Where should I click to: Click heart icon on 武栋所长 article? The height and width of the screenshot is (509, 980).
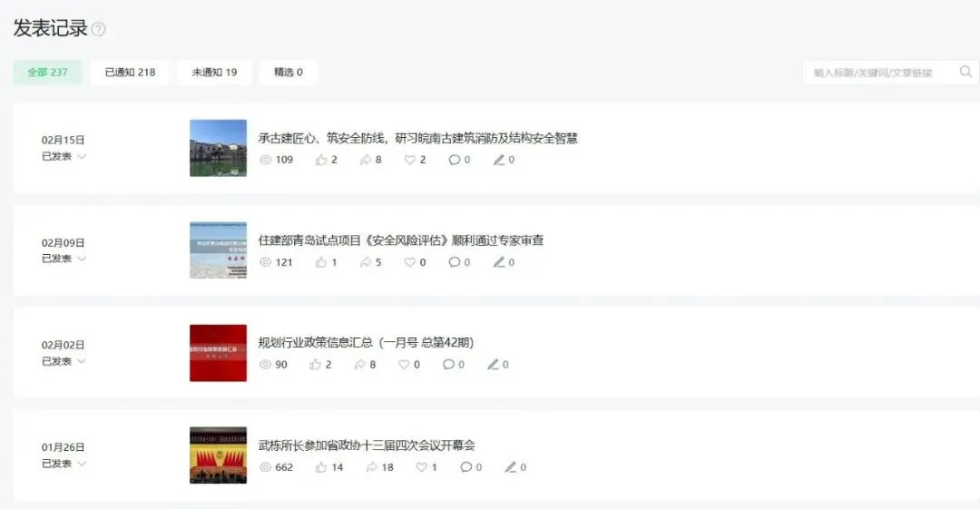[422, 467]
